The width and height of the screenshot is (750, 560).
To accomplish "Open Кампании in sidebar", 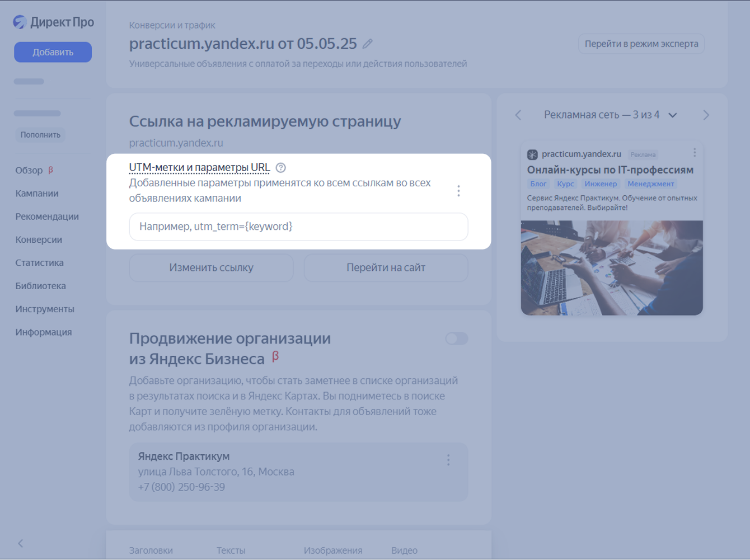I will (x=37, y=194).
